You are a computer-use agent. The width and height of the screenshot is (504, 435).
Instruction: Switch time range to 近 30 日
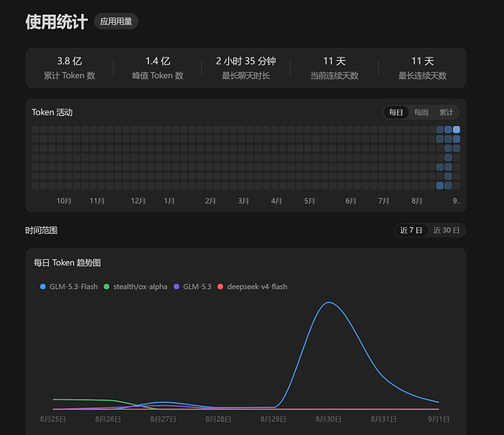[x=447, y=231]
